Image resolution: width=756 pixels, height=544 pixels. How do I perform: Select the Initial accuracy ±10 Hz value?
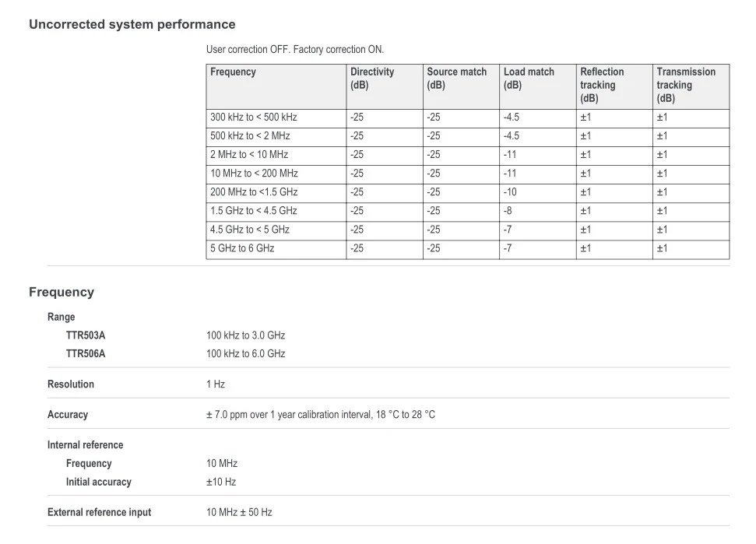(221, 482)
